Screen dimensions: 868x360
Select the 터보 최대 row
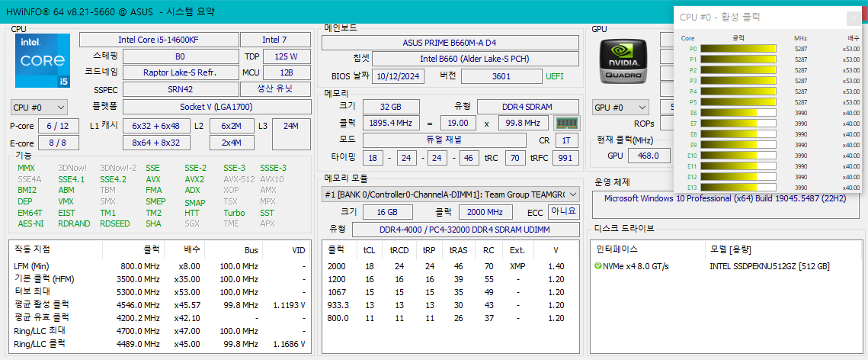pyautogui.click(x=160, y=292)
